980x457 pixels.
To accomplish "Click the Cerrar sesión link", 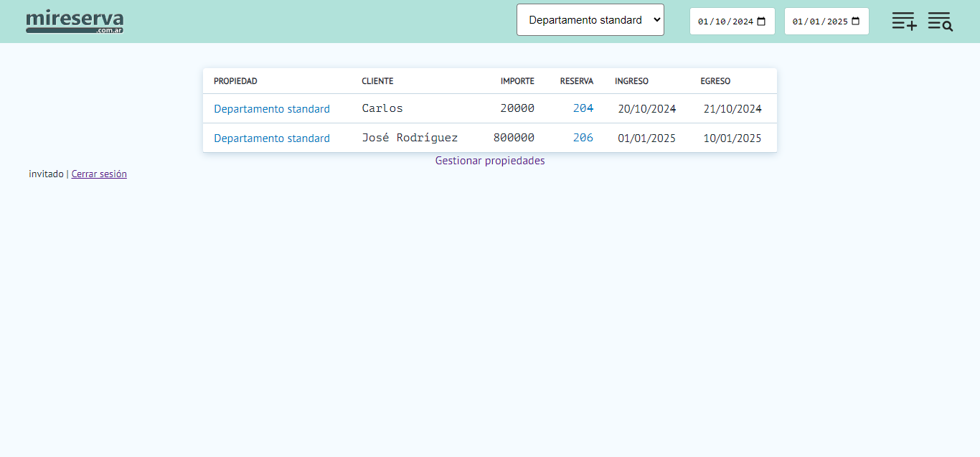I will tap(99, 174).
